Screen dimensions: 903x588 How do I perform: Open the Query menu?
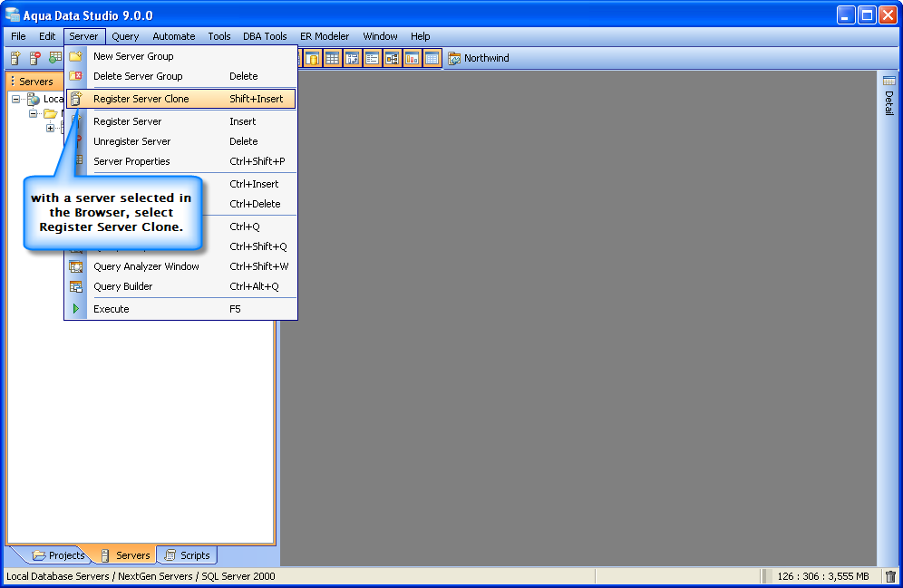point(125,36)
